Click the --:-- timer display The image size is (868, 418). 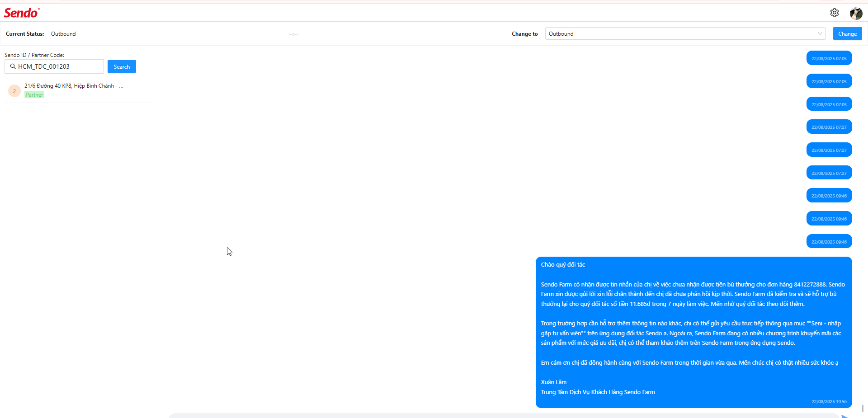coord(294,34)
